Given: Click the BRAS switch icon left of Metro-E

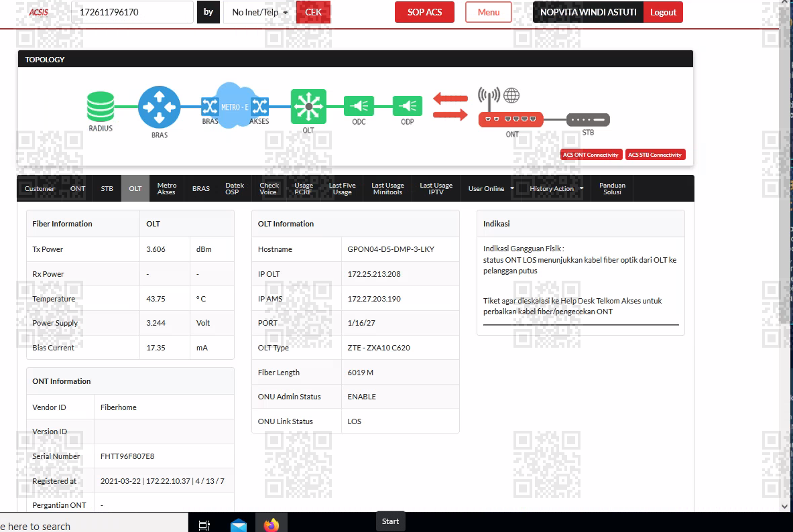Looking at the screenshot, I should [x=209, y=106].
